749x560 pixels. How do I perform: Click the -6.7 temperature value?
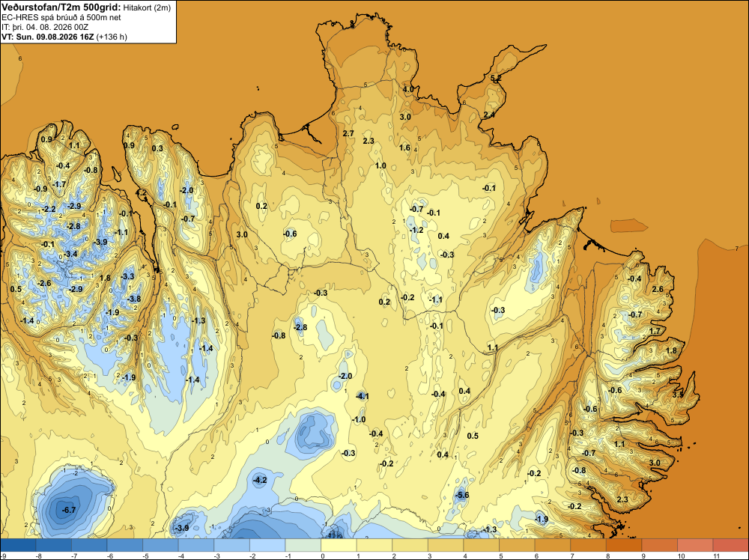pyautogui.click(x=68, y=510)
